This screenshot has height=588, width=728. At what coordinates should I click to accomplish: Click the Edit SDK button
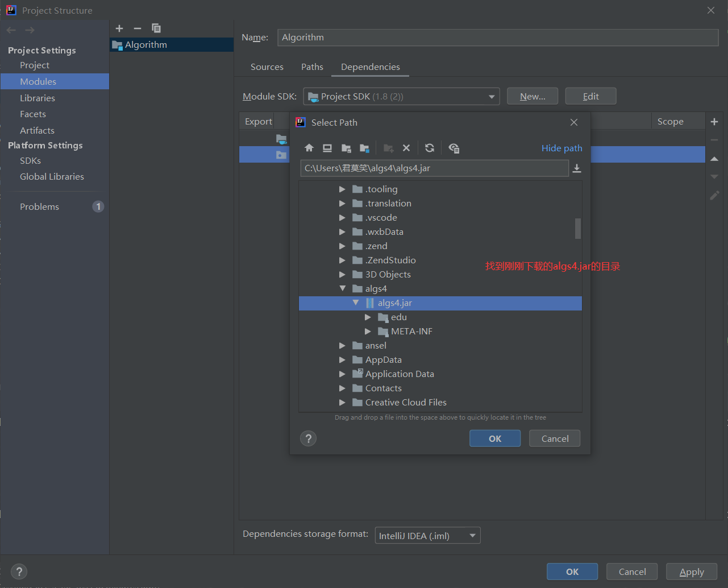(591, 96)
